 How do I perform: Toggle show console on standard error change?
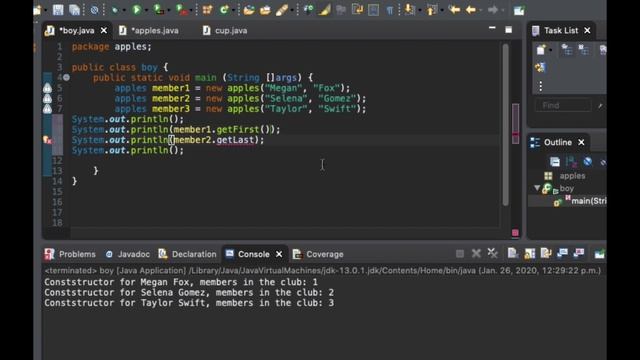(579, 254)
